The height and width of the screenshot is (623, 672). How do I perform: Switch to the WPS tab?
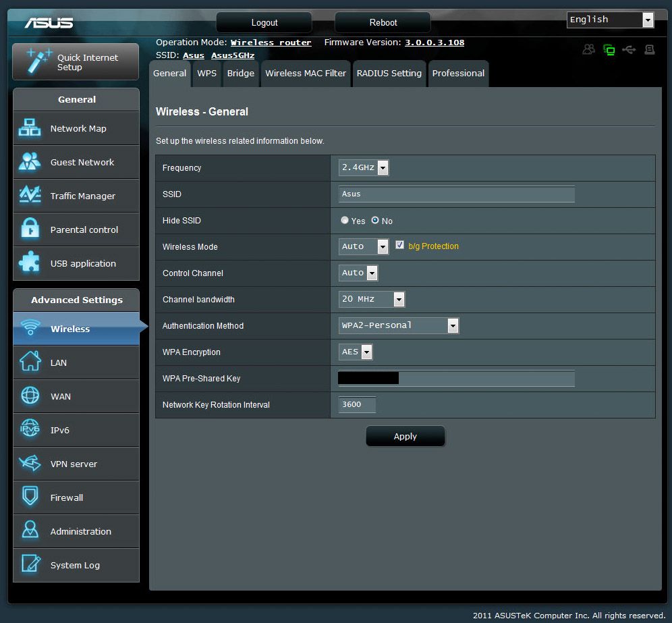click(x=206, y=74)
